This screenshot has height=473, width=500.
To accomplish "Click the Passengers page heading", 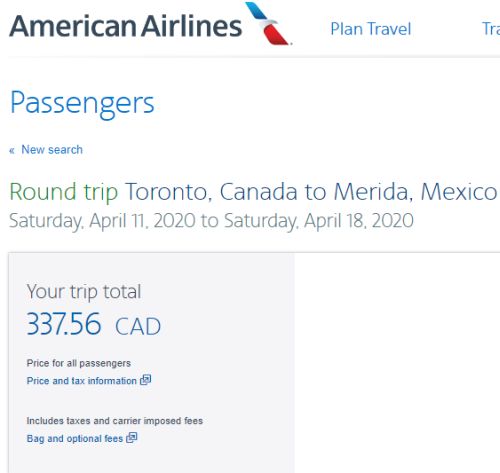I will (82, 104).
